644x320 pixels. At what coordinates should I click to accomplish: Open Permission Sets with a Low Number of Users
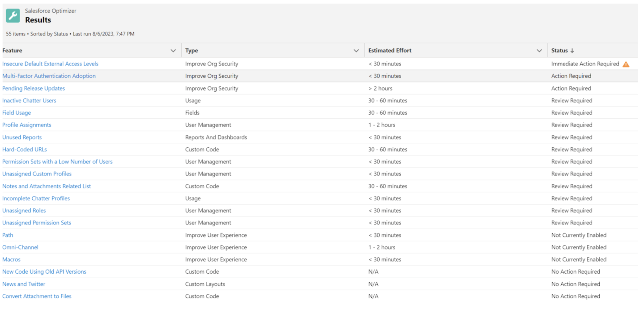click(x=57, y=162)
